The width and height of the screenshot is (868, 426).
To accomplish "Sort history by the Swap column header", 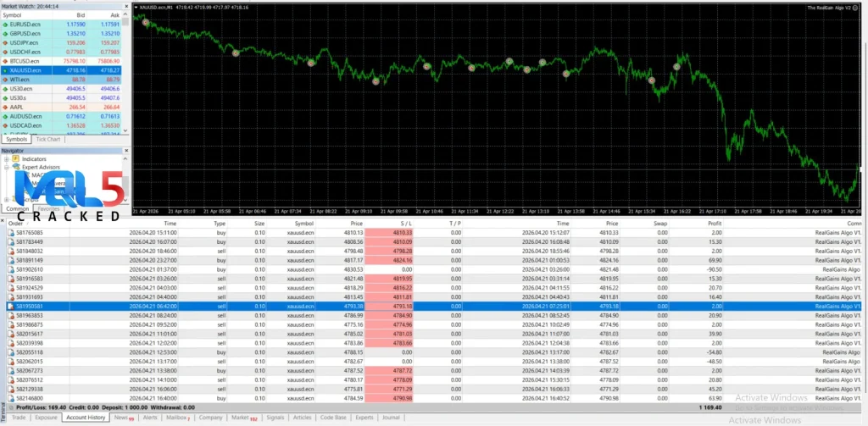I will coord(645,224).
